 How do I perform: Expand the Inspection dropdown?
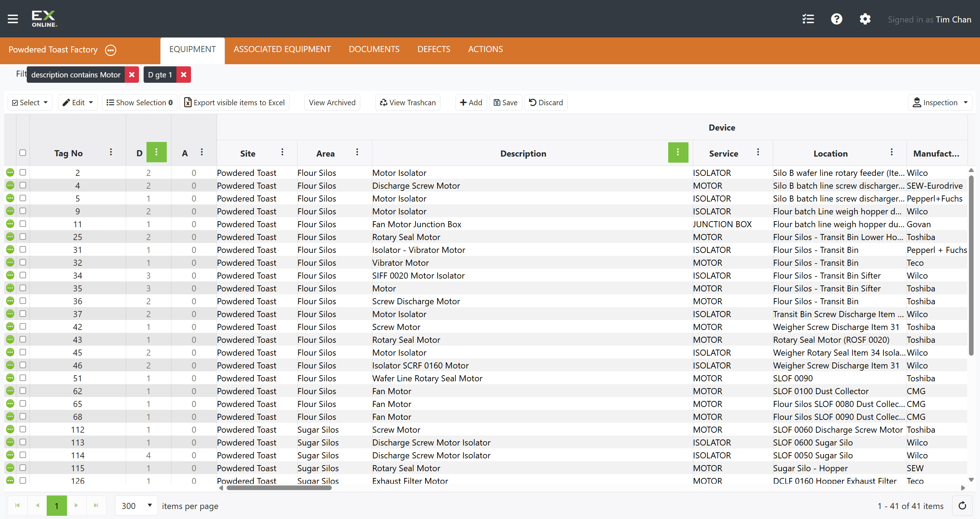[x=940, y=102]
